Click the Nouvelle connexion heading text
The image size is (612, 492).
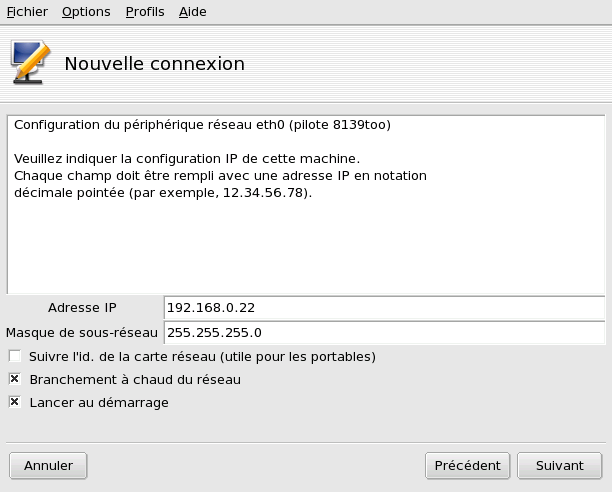pyautogui.click(x=154, y=64)
